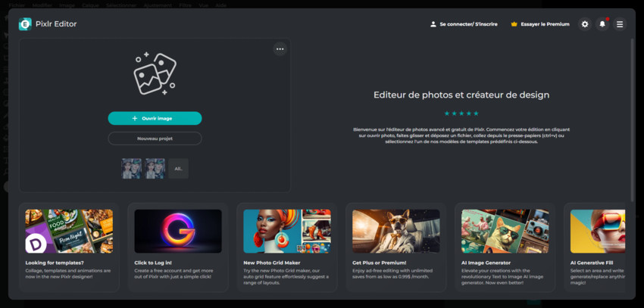Click 'New Photo Grid Maker' heading
Viewport: 644px width, 308px height.
(x=272, y=263)
